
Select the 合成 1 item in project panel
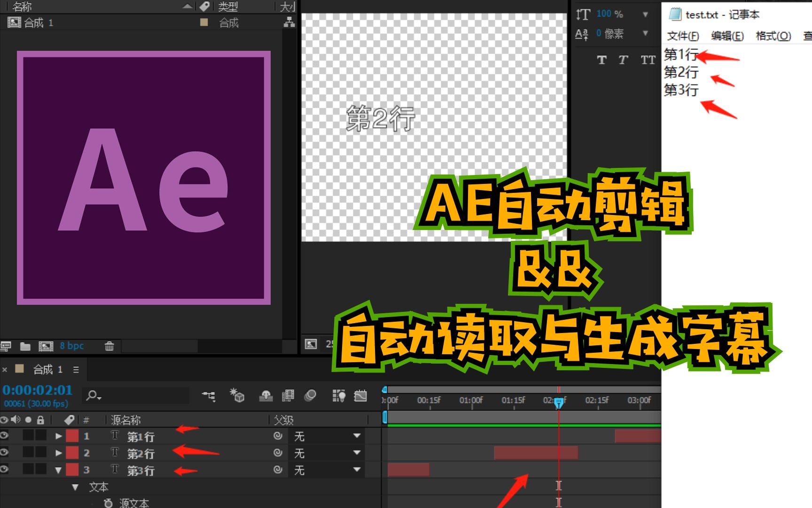39,22
